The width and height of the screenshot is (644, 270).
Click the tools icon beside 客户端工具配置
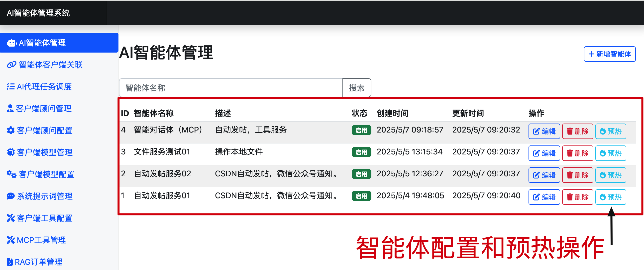(10, 218)
